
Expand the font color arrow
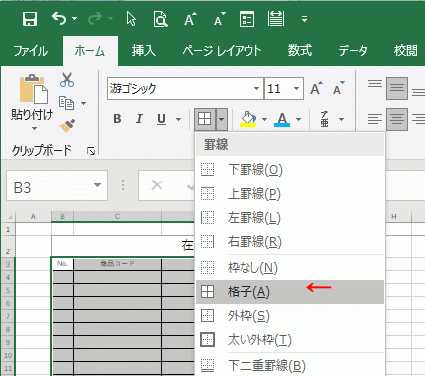click(x=299, y=119)
